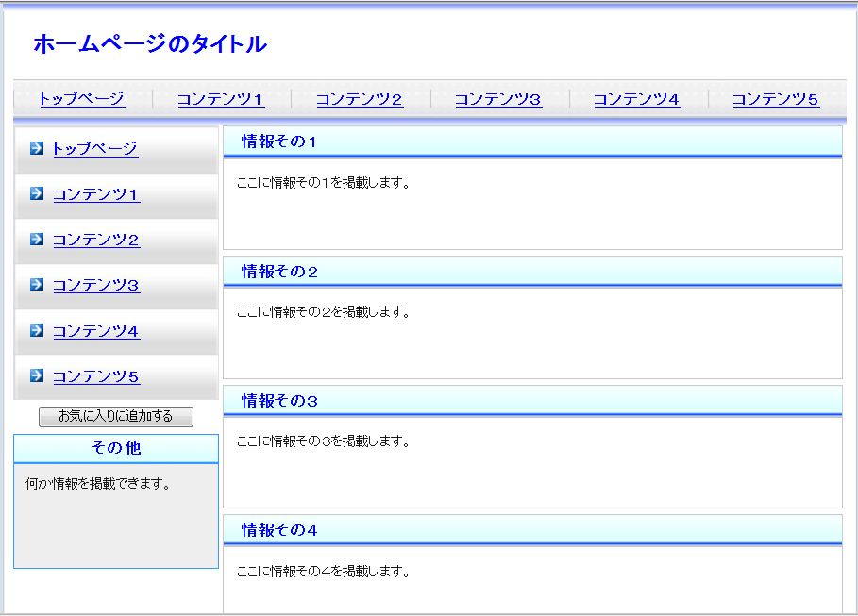Open コンテンツ3 from the top navigation bar

[x=498, y=99]
